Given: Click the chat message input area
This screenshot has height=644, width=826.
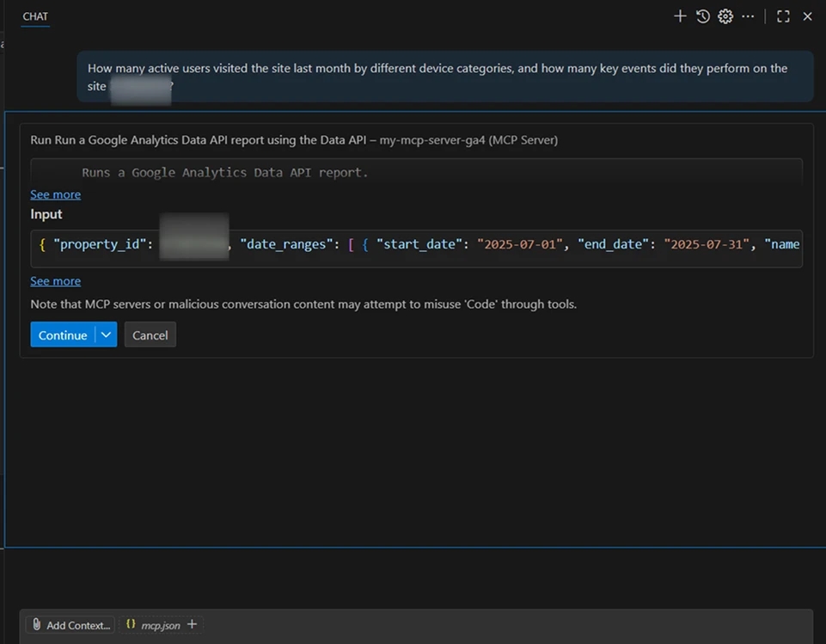Looking at the screenshot, I should coord(416,626).
